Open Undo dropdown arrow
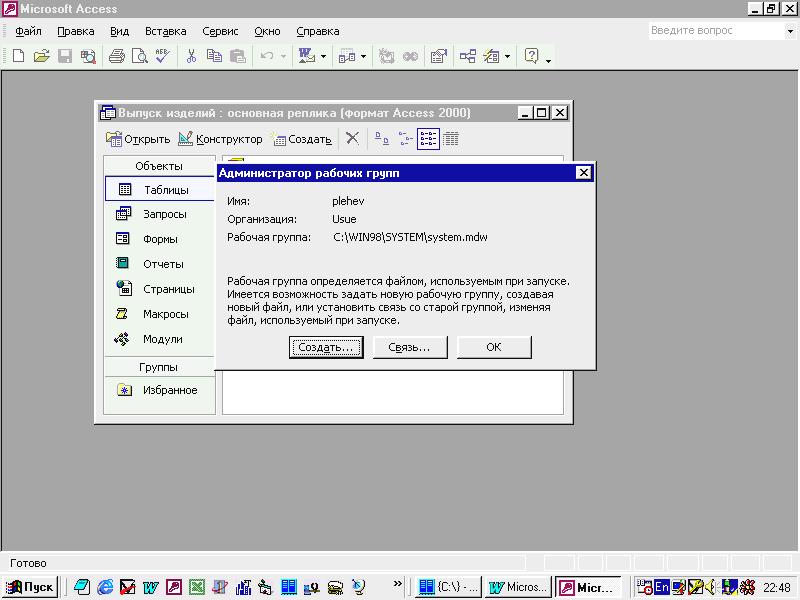Image resolution: width=800 pixels, height=600 pixels. coord(283,56)
